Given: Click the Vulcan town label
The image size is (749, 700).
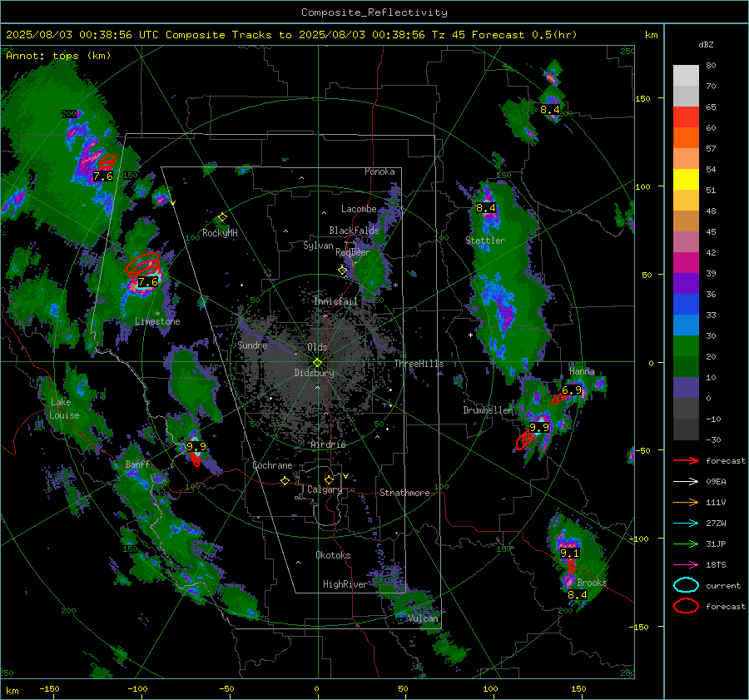Looking at the screenshot, I should (424, 618).
